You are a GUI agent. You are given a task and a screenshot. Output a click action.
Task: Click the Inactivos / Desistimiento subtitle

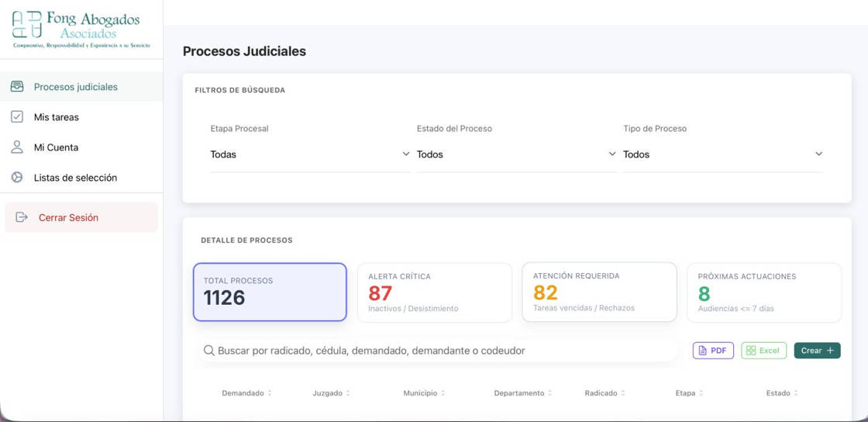(x=414, y=309)
